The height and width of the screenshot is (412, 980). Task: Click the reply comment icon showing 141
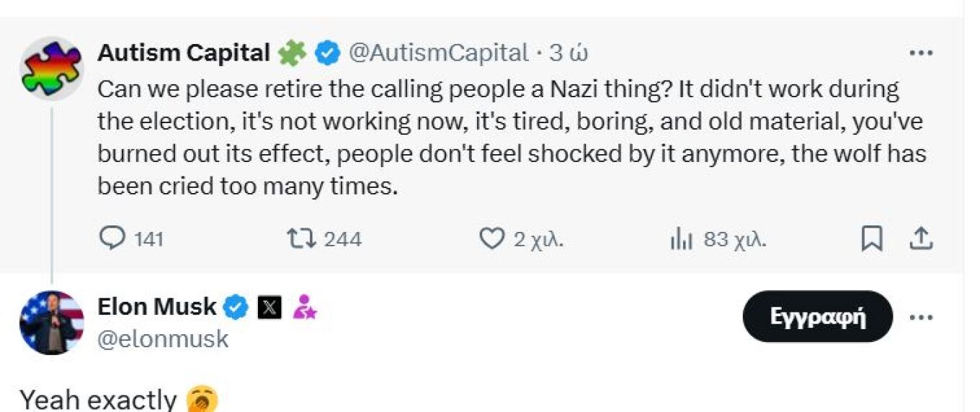112,238
